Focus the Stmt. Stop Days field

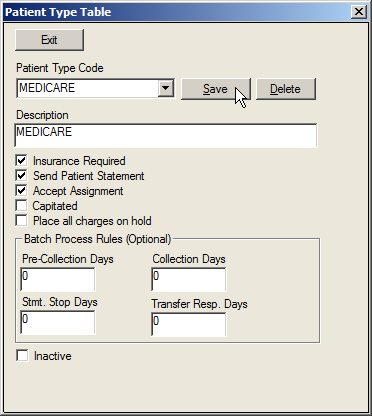coord(58,322)
